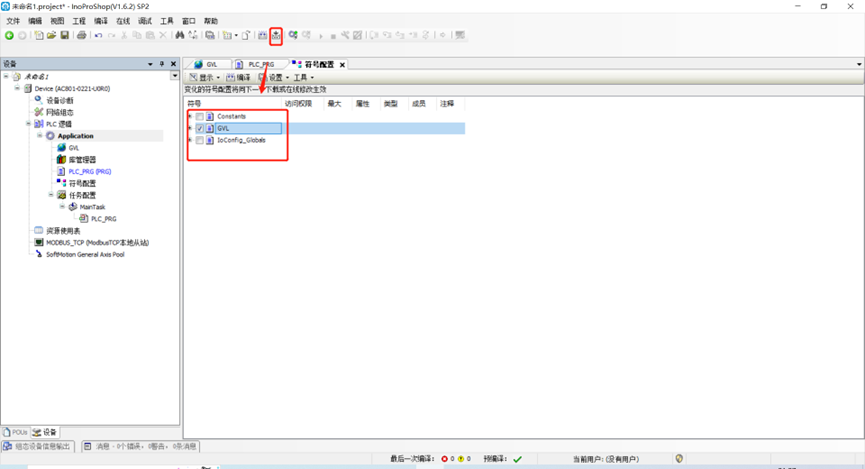The height and width of the screenshot is (469, 865).
Task: Click the globe icon of GVL tree node
Action: pyautogui.click(x=61, y=148)
